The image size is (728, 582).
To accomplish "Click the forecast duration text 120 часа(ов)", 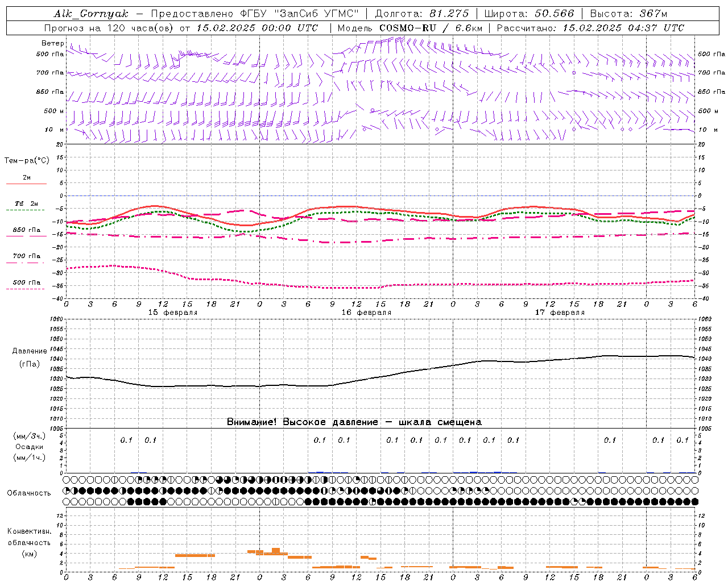I will pos(140,28).
